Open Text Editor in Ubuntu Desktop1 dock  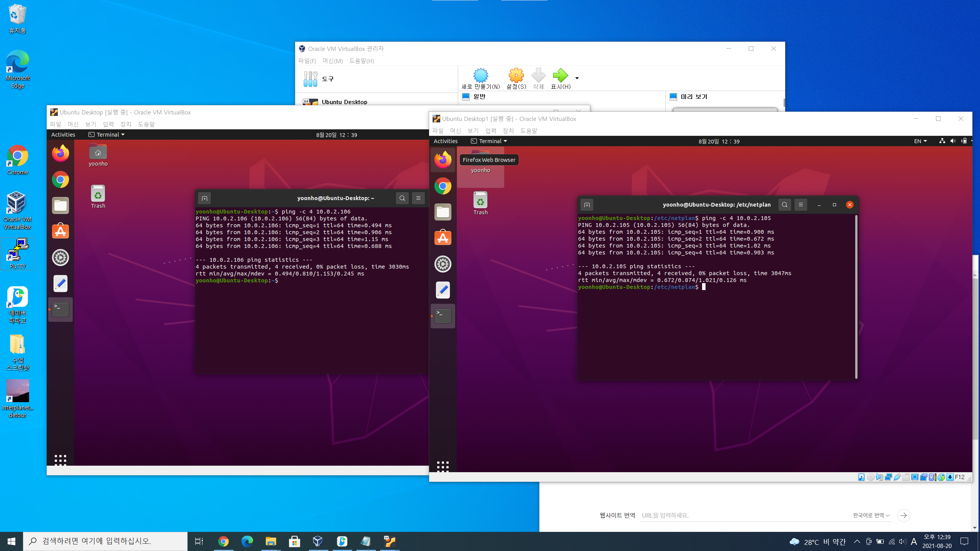443,290
